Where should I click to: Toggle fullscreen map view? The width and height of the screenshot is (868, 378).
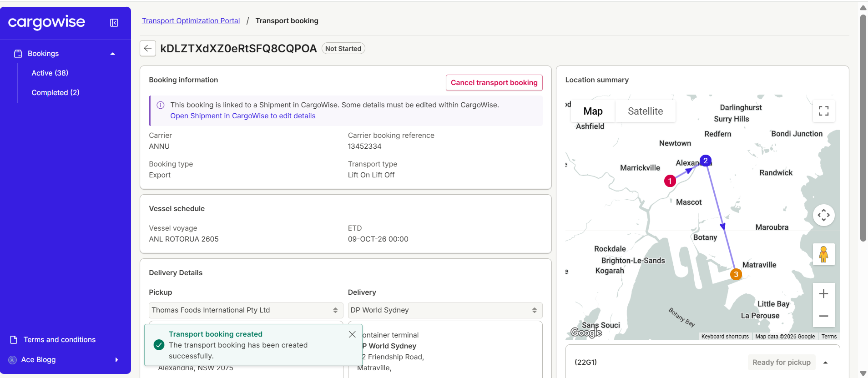click(x=823, y=111)
